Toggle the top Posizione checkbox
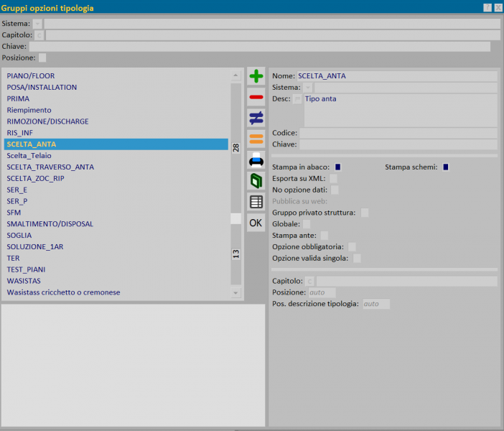The width and height of the screenshot is (504, 431). click(x=42, y=58)
